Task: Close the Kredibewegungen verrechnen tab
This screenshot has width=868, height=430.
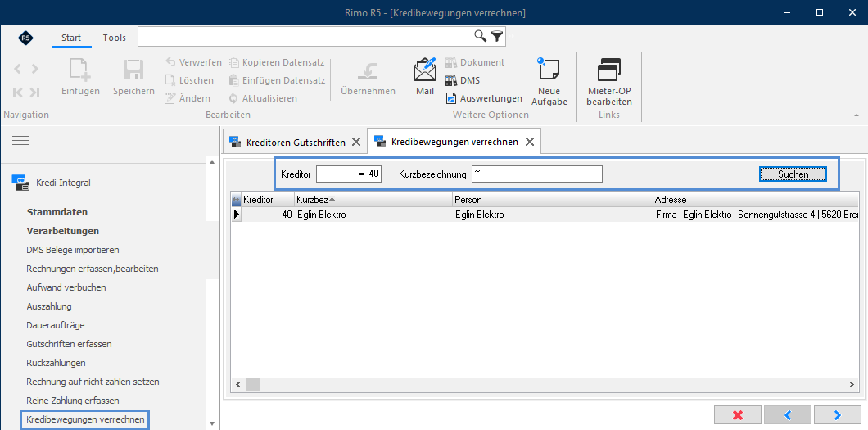Action: coord(529,142)
